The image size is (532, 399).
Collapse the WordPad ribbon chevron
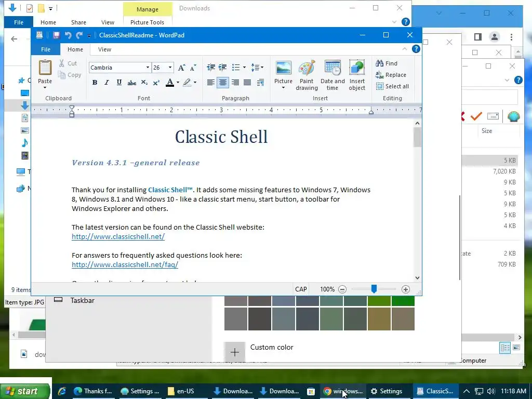click(x=404, y=49)
